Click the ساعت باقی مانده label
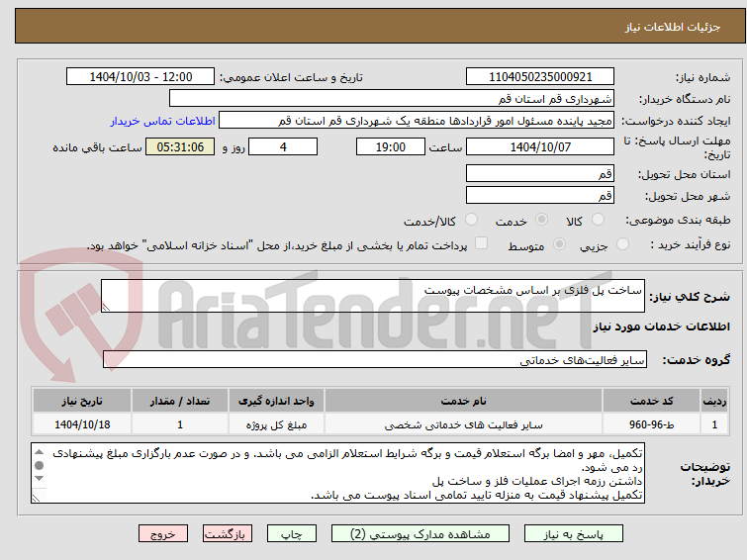747x560 pixels. [x=97, y=147]
